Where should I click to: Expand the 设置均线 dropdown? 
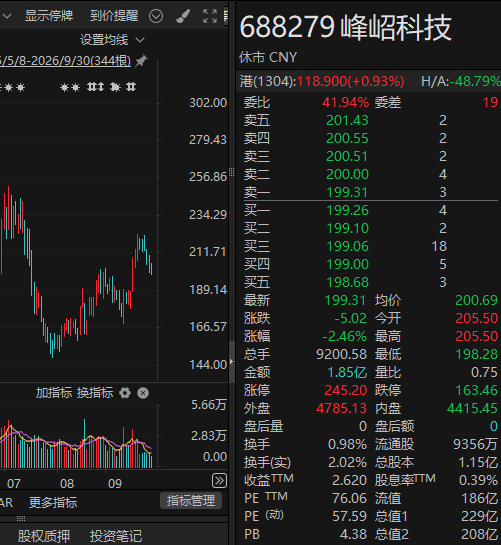click(x=112, y=40)
